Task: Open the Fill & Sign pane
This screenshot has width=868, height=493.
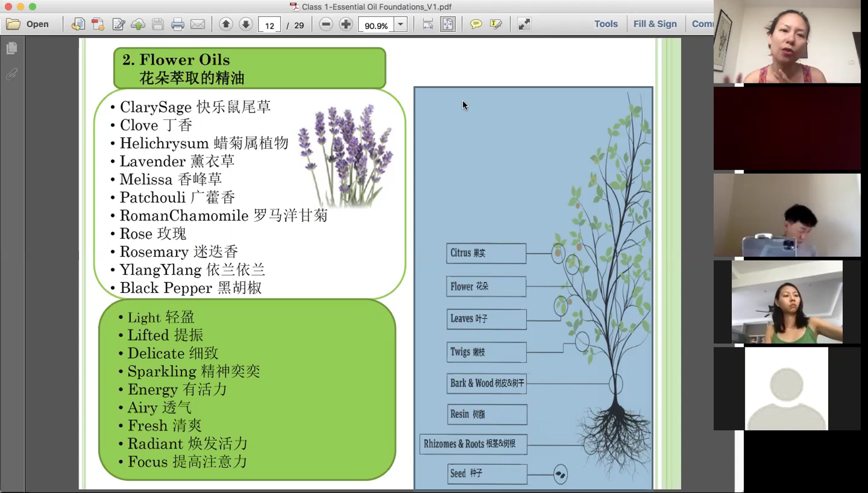Action: click(x=655, y=24)
